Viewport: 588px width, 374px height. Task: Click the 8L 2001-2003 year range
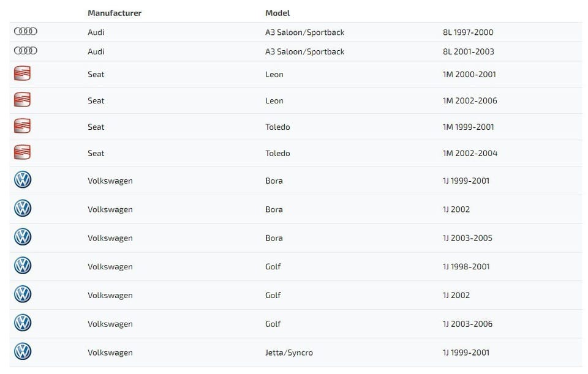(468, 51)
